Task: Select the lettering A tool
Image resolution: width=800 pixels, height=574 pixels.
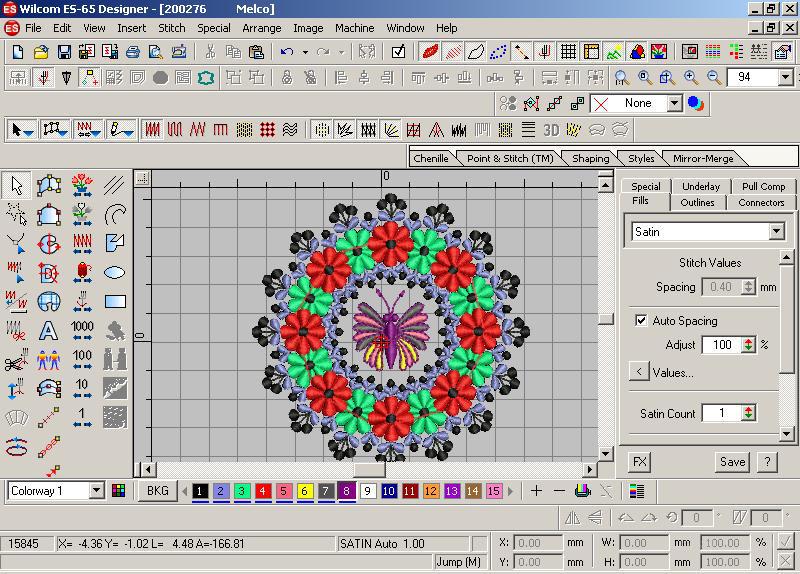Action: (x=48, y=331)
